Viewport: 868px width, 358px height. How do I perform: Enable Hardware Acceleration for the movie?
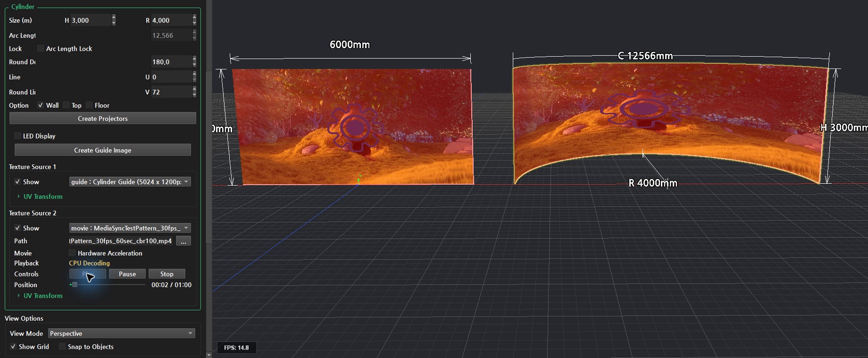72,253
